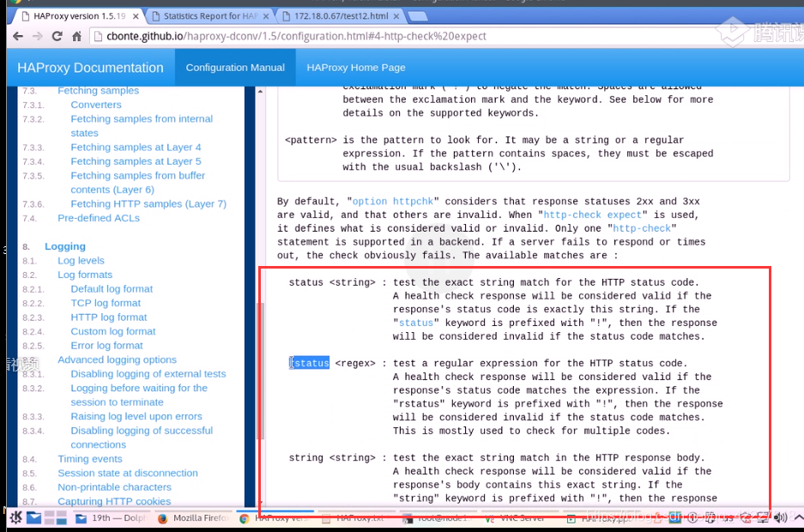The width and height of the screenshot is (804, 532).
Task: Open the Log formats link
Action: click(85, 275)
